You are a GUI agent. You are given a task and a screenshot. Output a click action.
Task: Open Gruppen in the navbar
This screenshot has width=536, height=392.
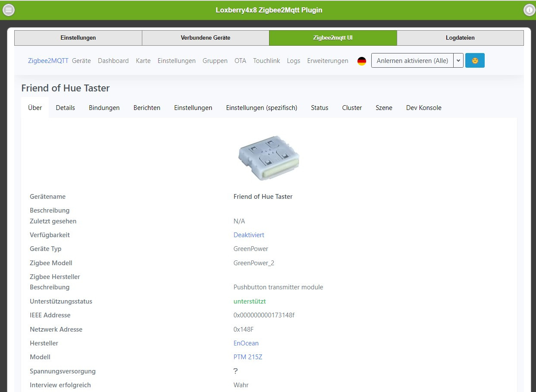tap(215, 61)
